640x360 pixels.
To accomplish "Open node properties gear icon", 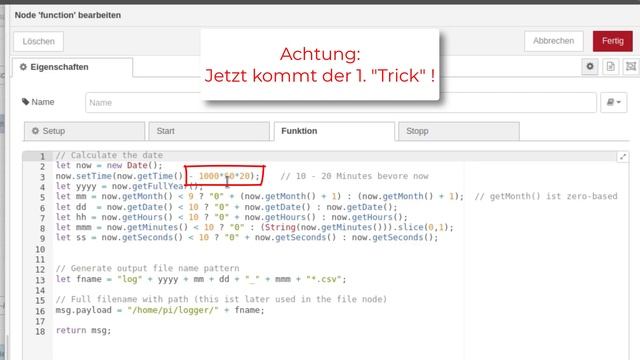I will click(590, 67).
